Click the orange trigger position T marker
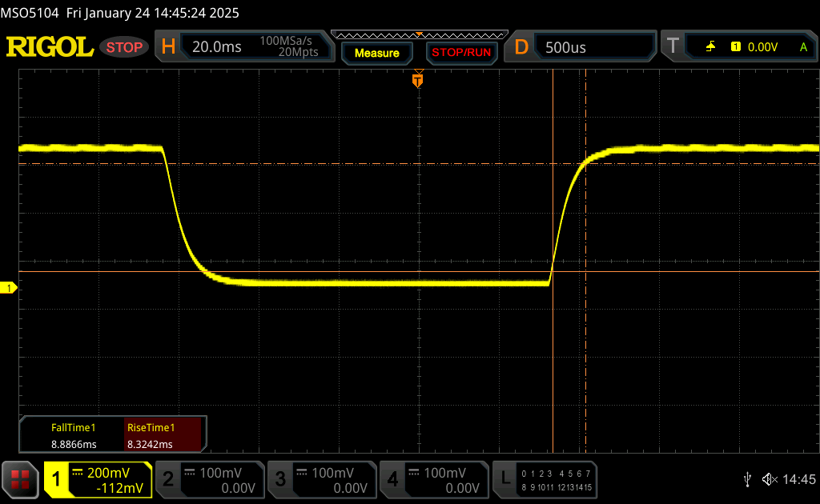This screenshot has height=504, width=820. pyautogui.click(x=417, y=80)
